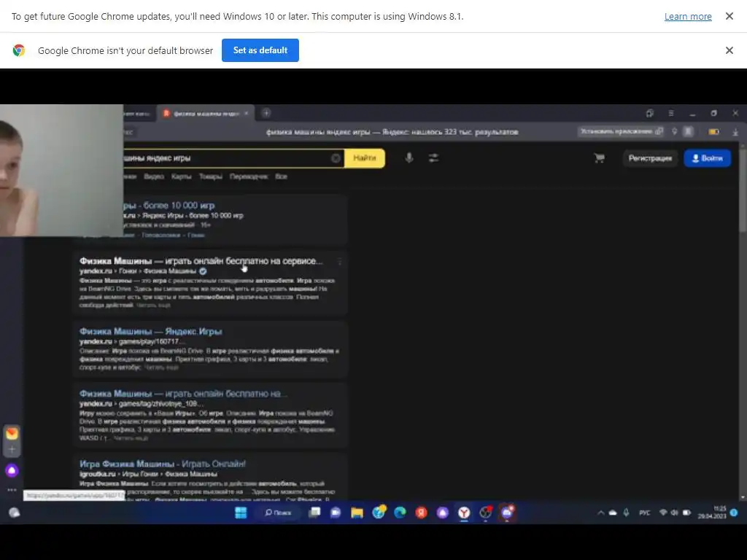The height and width of the screenshot is (560, 747).
Task: Click the 'Установить приложение' button
Action: click(x=621, y=131)
